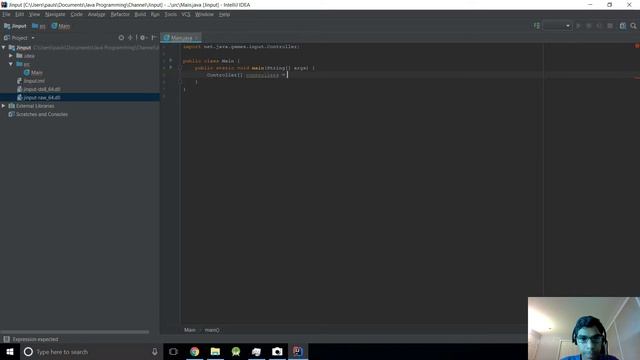Open the View menu
640x360 pixels.
point(34,14)
